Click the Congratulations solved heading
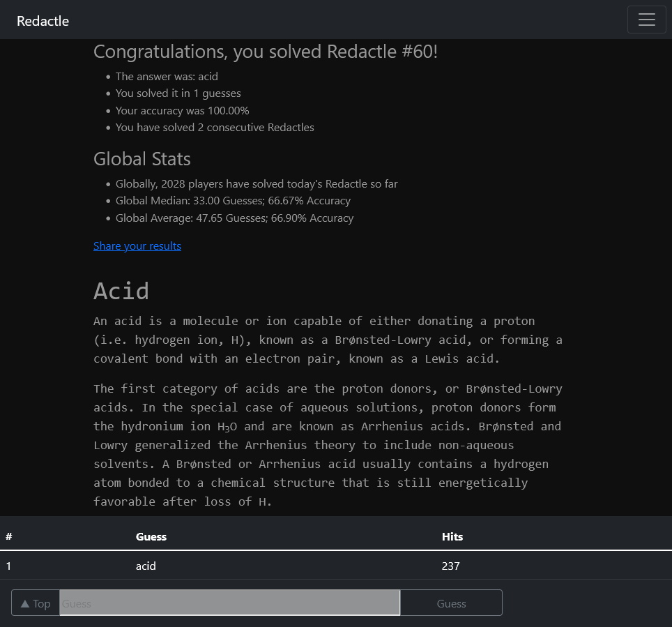 click(266, 52)
